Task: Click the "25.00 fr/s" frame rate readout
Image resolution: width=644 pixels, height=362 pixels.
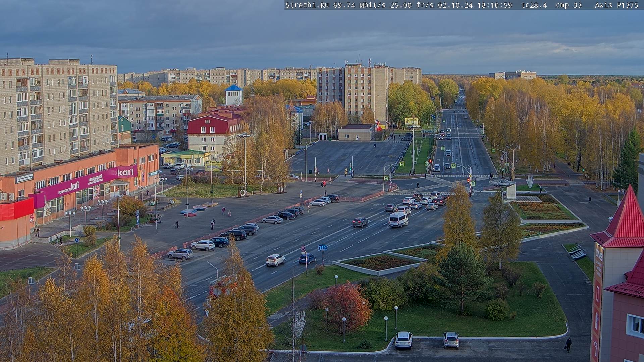Action: (x=412, y=5)
